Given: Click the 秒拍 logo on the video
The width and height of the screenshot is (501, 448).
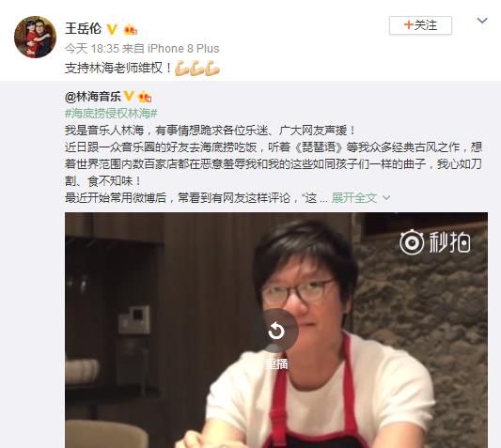Looking at the screenshot, I should coord(435,242).
